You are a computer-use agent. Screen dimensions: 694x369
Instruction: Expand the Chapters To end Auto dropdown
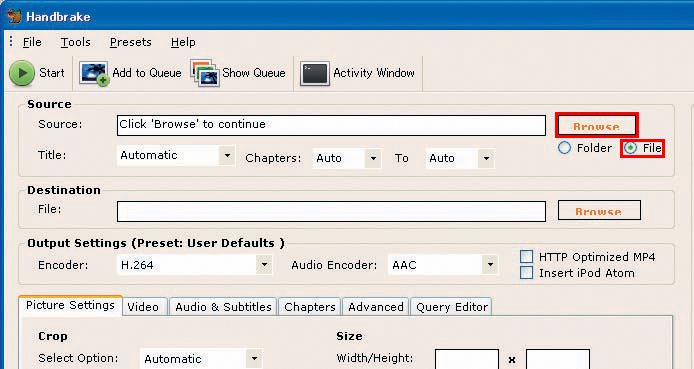point(460,158)
